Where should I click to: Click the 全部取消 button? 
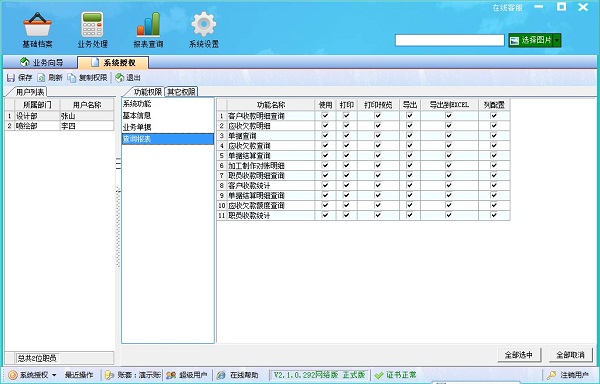pos(571,355)
